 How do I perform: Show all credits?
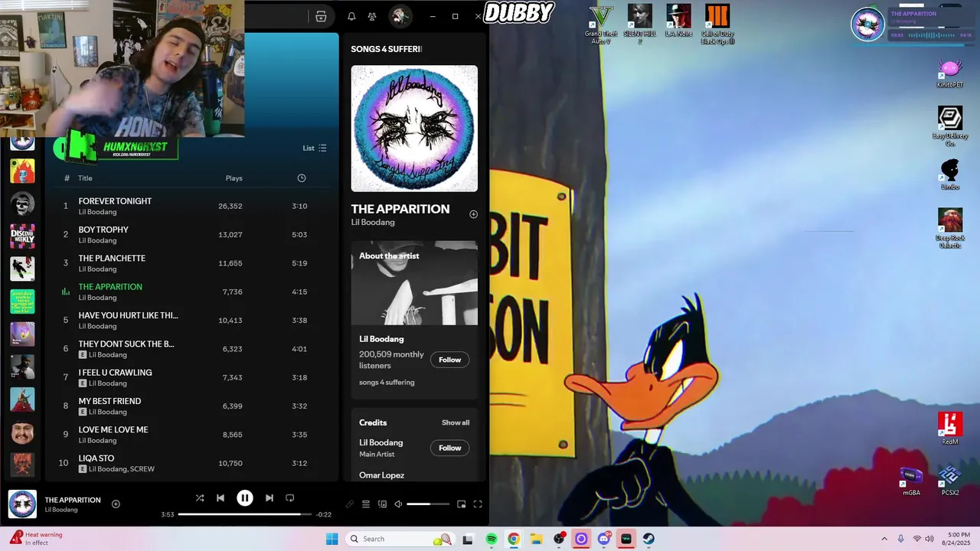tap(456, 422)
